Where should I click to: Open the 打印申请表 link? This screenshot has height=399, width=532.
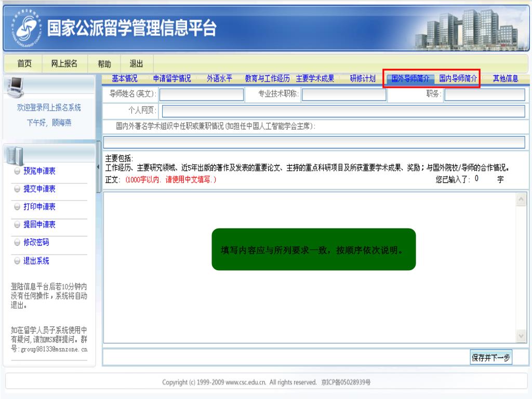pyautogui.click(x=39, y=207)
